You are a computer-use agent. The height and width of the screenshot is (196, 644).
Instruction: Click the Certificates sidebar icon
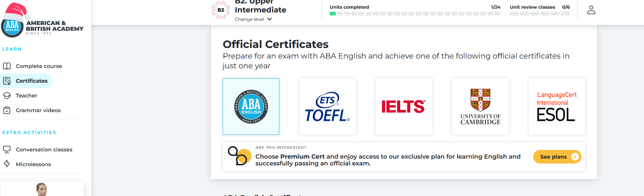pos(7,81)
